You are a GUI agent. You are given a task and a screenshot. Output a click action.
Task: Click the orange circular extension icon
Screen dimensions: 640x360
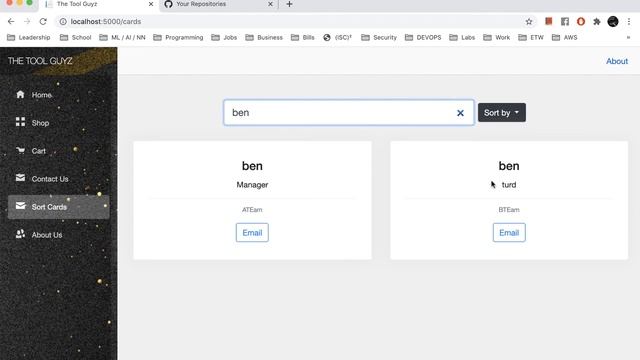tap(581, 22)
